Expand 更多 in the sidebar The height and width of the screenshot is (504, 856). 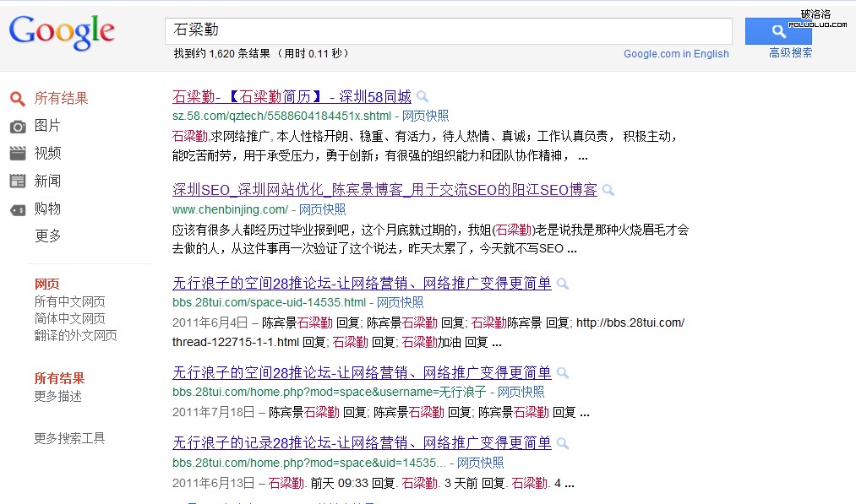(x=47, y=236)
